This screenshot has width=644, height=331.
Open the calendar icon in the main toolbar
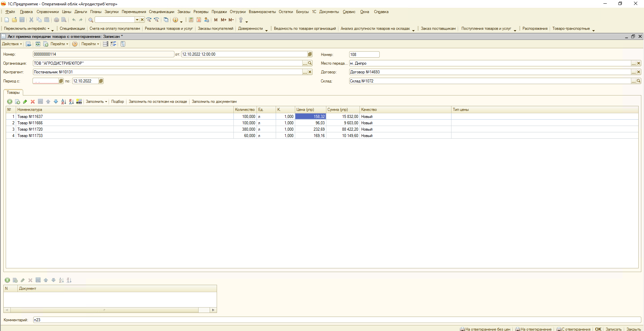199,20
